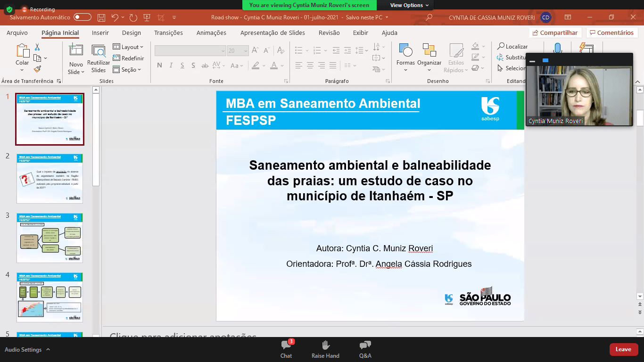Select slide 3 thumbnail in panel

(50, 238)
